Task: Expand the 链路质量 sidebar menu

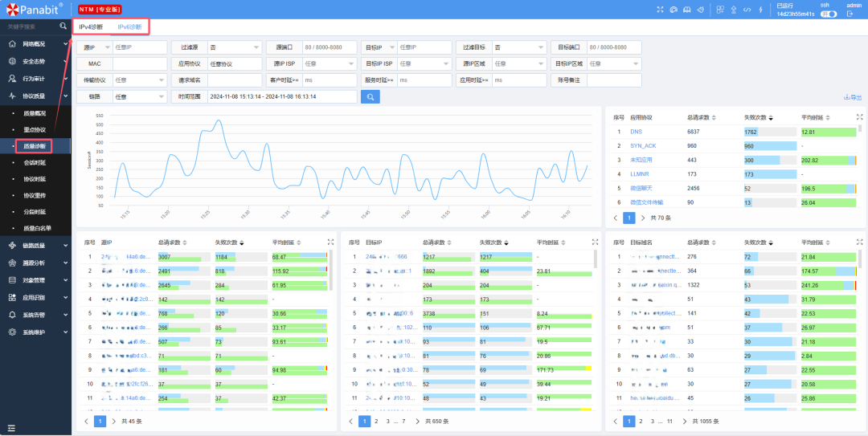Action: click(x=35, y=246)
